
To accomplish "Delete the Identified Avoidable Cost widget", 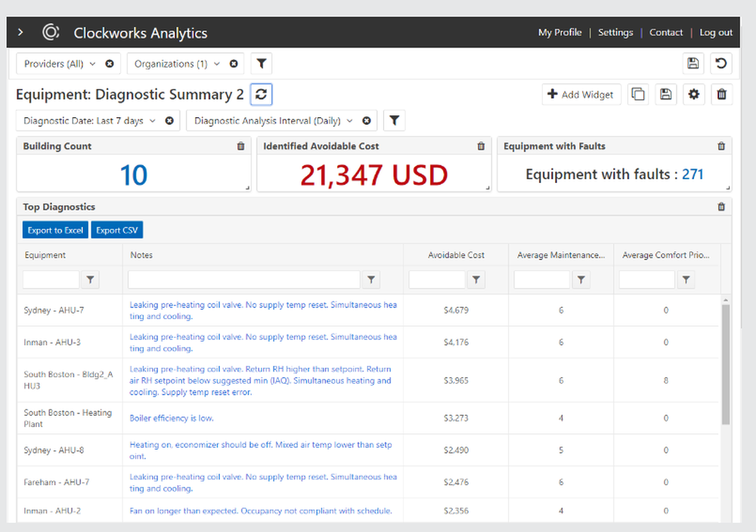I will 481,146.
